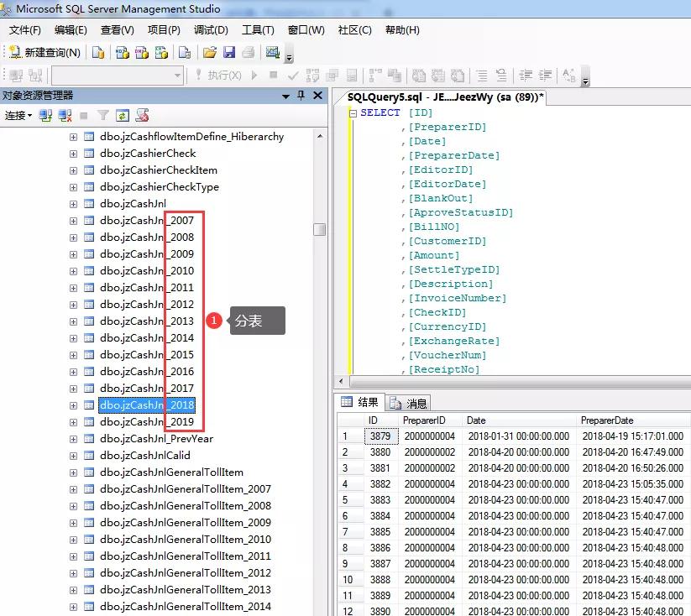Screen dimensions: 691x616
Task: Click the Uncomment Selected Lines icon
Action: [501, 76]
